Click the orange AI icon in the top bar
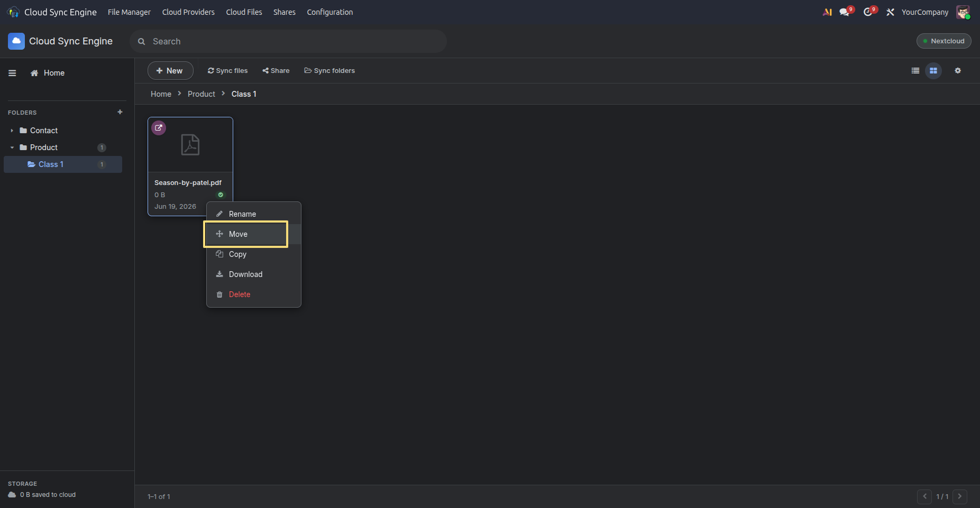The height and width of the screenshot is (508, 980). (x=827, y=12)
